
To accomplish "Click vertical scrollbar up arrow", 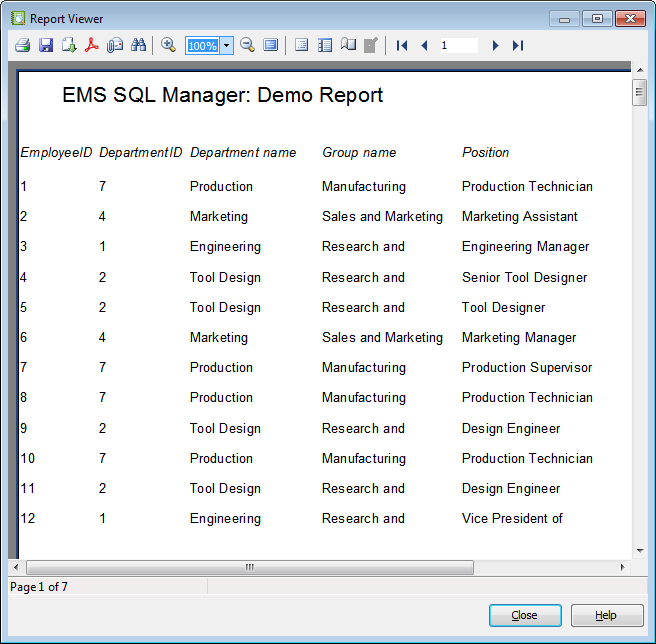I will 640,69.
